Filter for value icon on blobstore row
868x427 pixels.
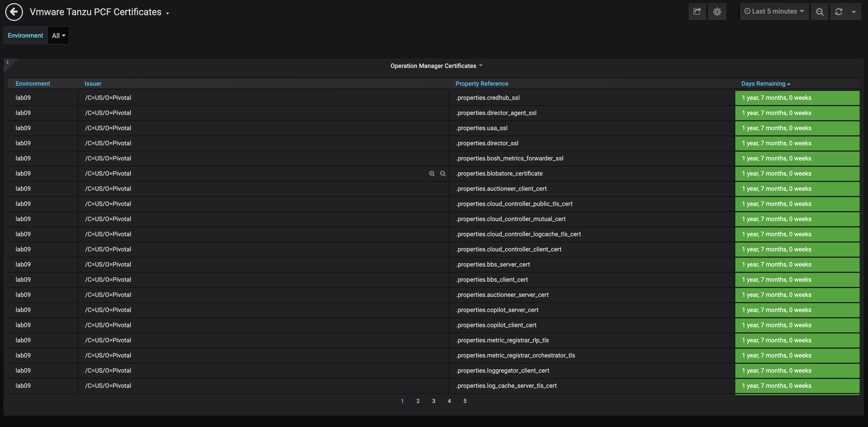tap(432, 174)
